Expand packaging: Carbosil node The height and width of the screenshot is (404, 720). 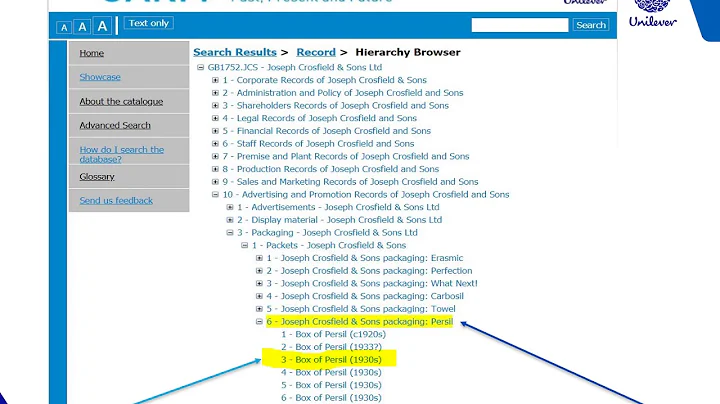pos(259,296)
